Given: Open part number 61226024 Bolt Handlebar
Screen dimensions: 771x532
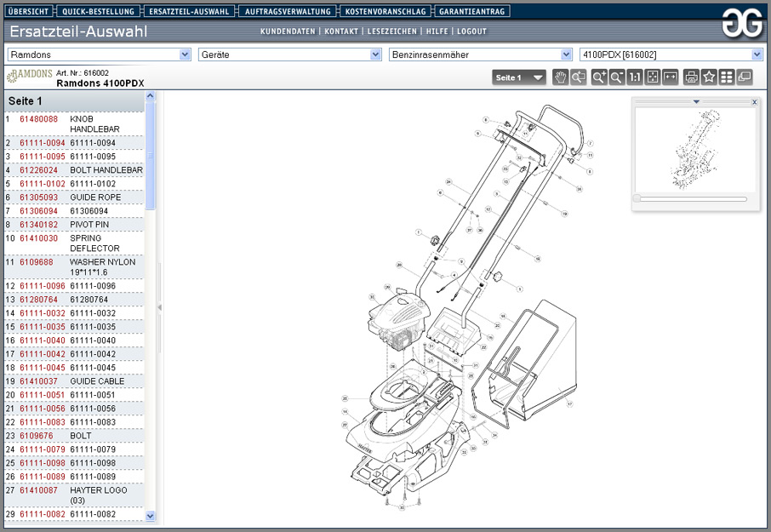Looking at the screenshot, I should pos(38,170).
